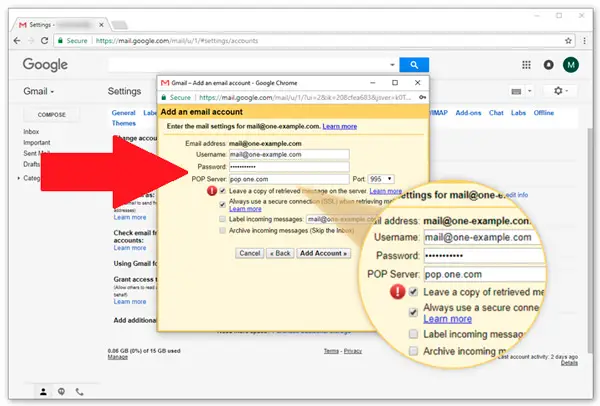Bookmark this page with star icon
This screenshot has width=600, height=406.
(x=568, y=41)
